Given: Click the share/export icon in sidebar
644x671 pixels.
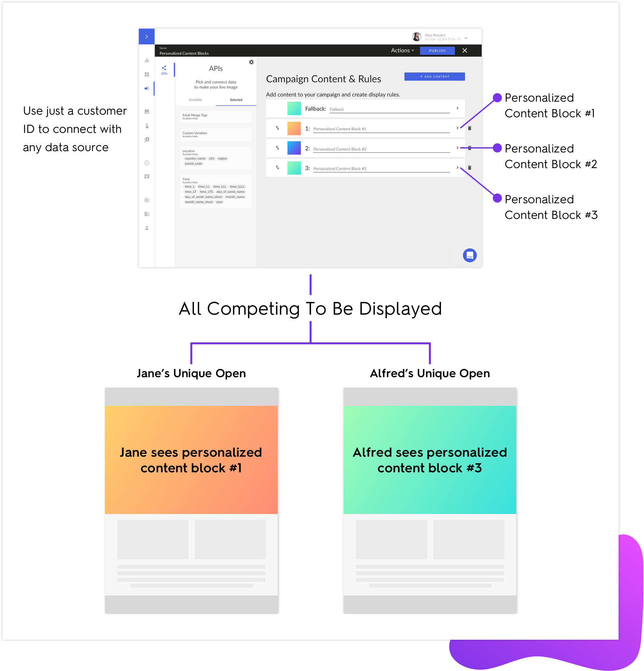Looking at the screenshot, I should coord(164,68).
